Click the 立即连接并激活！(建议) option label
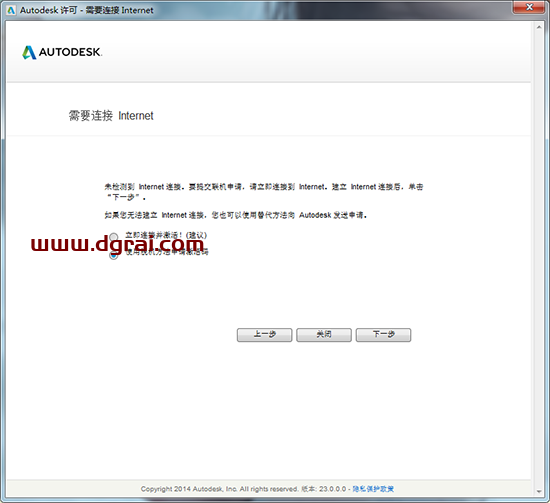Screen dimensions: 550x503 (x=166, y=235)
